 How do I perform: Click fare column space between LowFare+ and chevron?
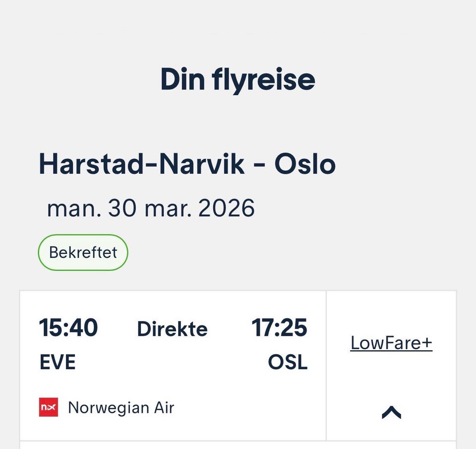(391, 377)
